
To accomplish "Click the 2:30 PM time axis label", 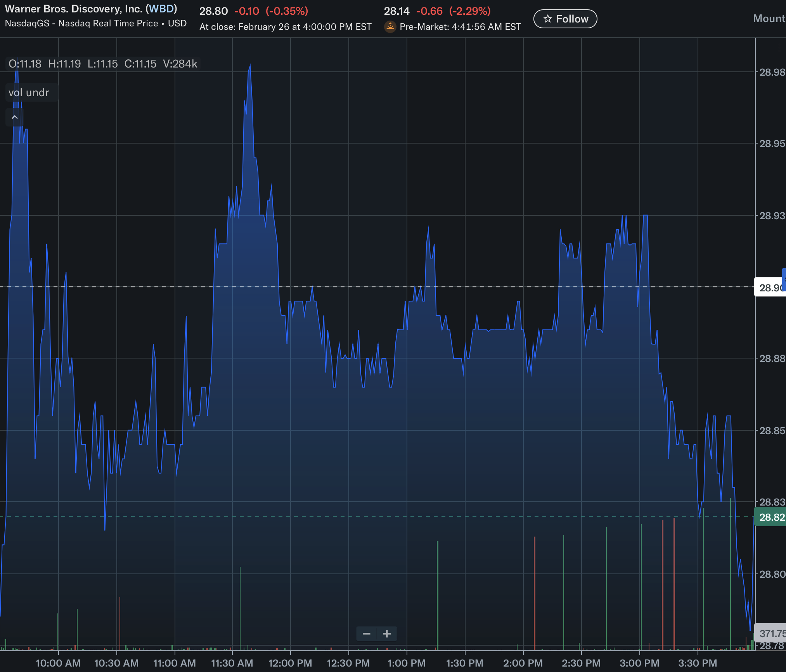I will [581, 663].
